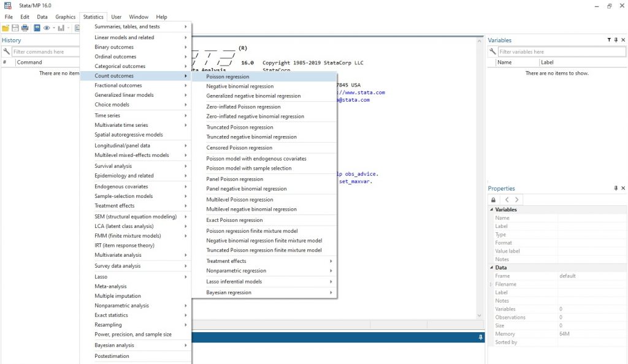Click the Do-file Editor icon
Screen dimensions: 628x364
(x=77, y=27)
